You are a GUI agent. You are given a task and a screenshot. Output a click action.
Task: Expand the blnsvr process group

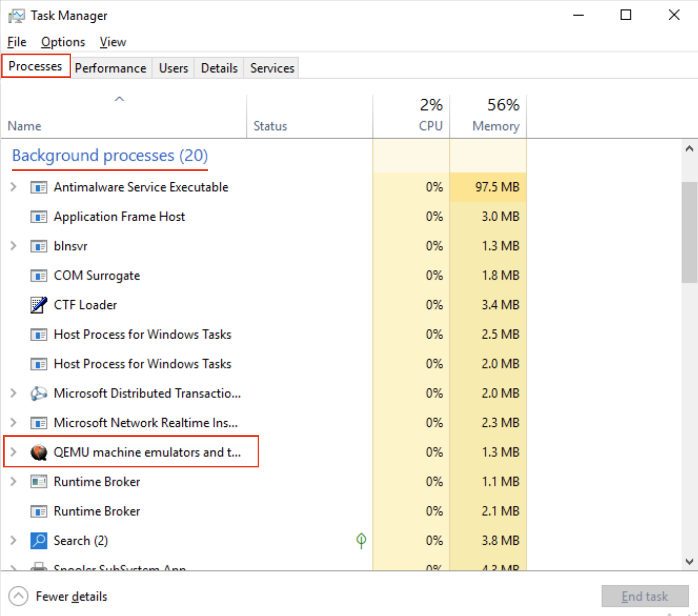click(x=14, y=246)
